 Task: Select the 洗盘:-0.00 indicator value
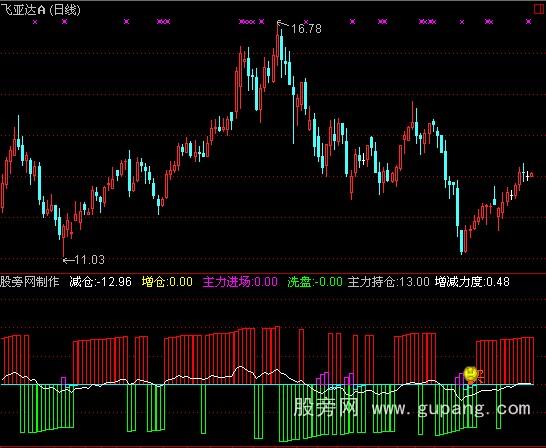315,282
